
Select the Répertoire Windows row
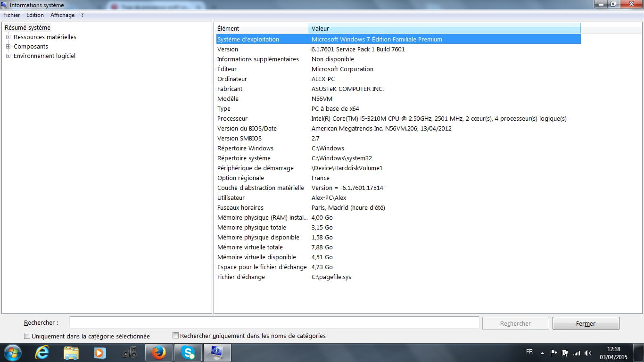(398, 148)
